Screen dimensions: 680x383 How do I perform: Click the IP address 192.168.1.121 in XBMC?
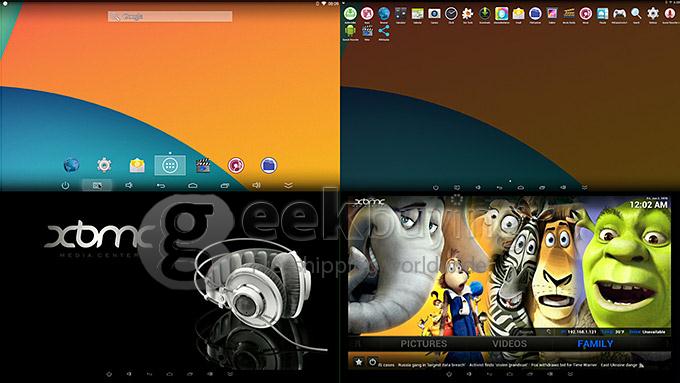(582, 332)
